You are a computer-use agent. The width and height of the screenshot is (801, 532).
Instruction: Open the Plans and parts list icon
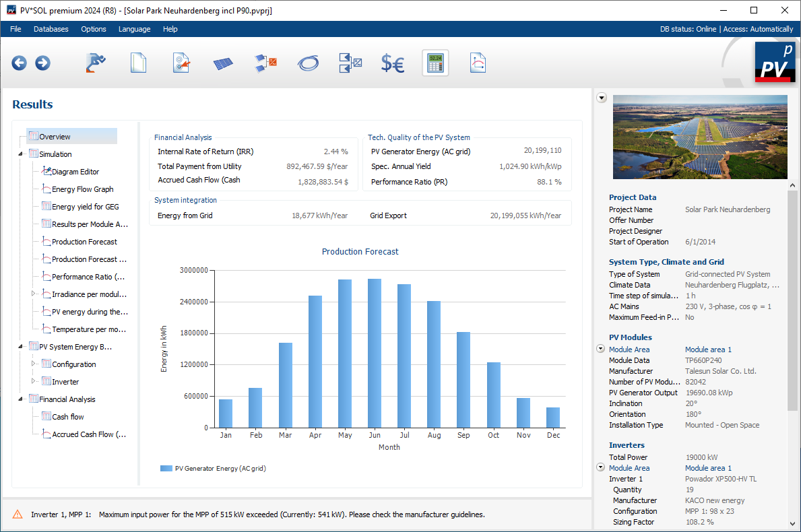pyautogui.click(x=350, y=63)
